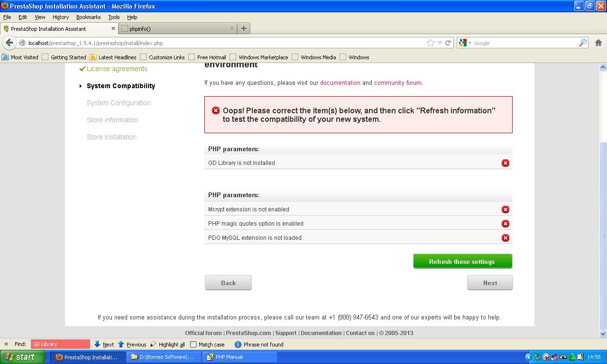Close the phpinfo() tab
Viewport: 607px width, 364px height.
pyautogui.click(x=232, y=28)
